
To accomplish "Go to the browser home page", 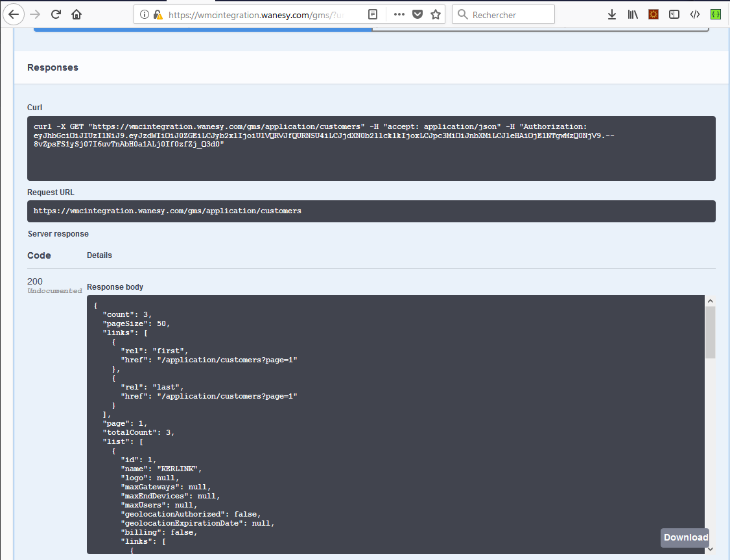I will (77, 14).
